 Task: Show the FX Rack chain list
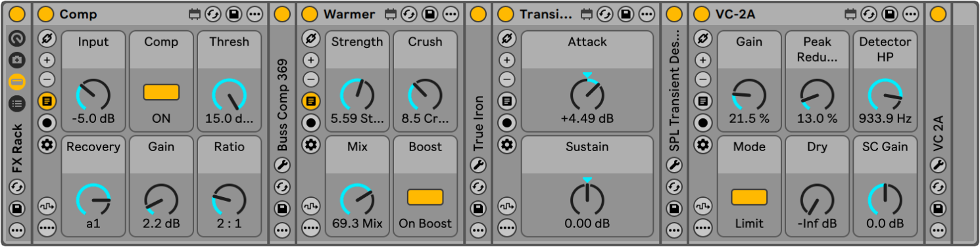pyautogui.click(x=17, y=104)
